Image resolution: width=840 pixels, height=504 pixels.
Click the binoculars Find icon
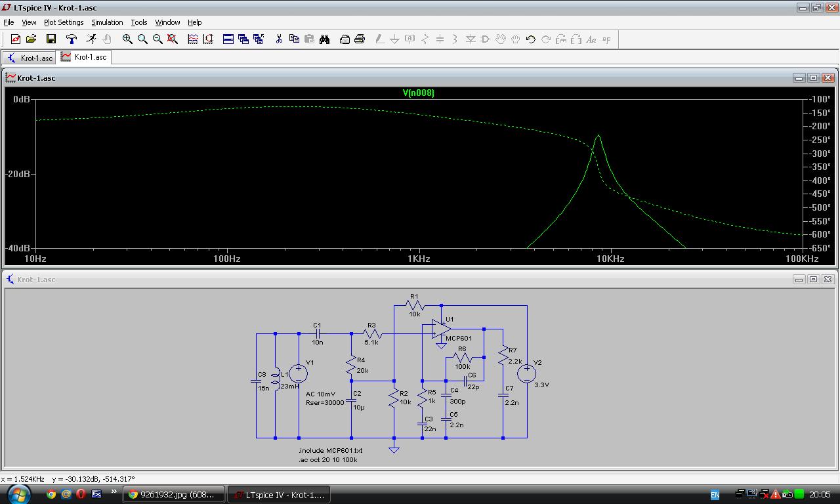click(x=324, y=39)
